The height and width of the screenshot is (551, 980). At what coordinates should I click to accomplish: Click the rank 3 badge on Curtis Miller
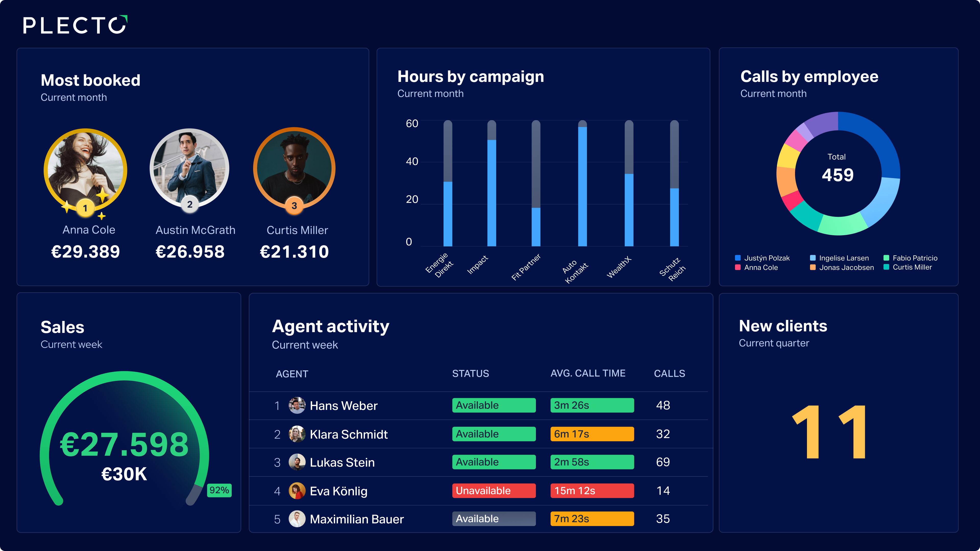(294, 206)
